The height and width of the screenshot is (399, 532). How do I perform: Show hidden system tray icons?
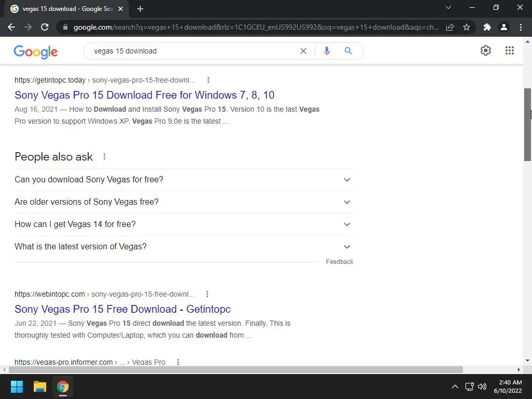tap(455, 387)
